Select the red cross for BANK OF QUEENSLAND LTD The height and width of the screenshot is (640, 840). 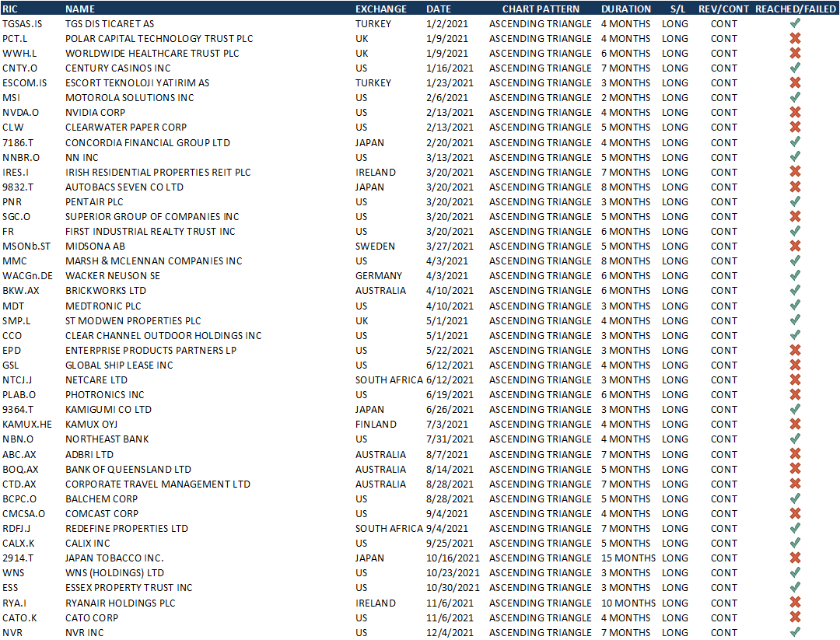[795, 469]
